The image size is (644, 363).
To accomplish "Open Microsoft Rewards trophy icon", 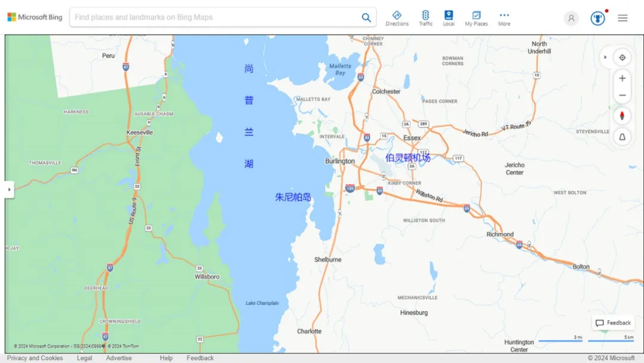I will 597,18.
